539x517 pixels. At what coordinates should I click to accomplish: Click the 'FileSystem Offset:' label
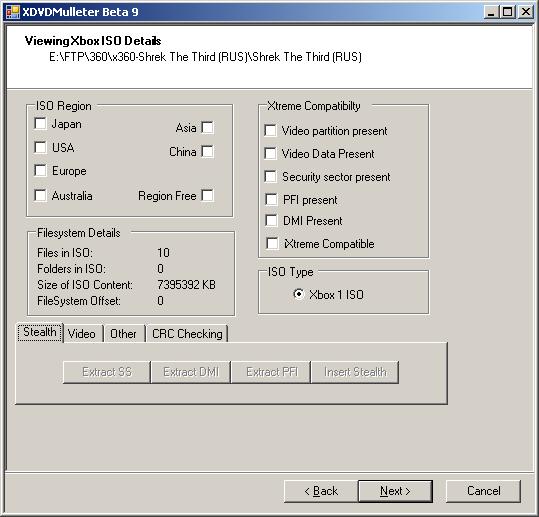[79, 301]
